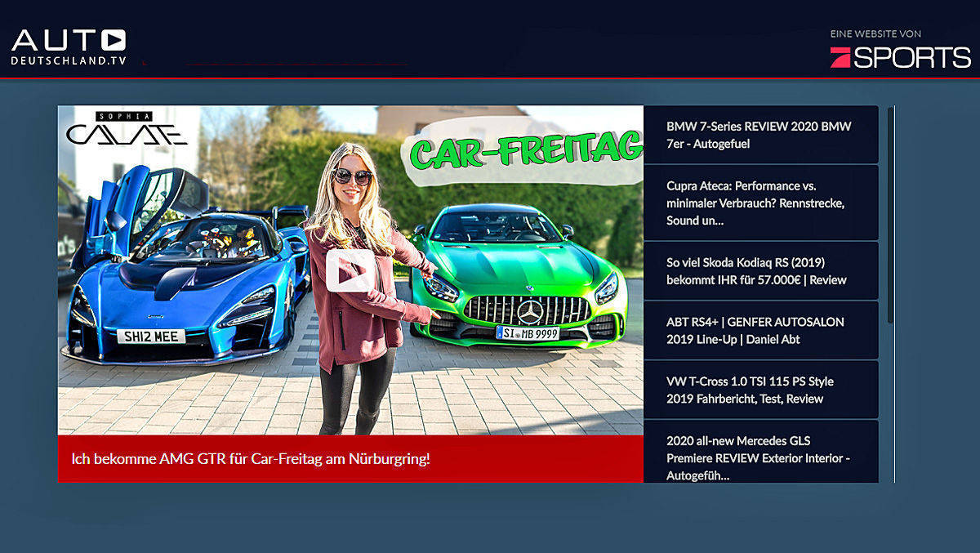Open ABT RS4+ Genfer Autosalon video
Image resolution: width=980 pixels, height=553 pixels.
click(x=760, y=330)
